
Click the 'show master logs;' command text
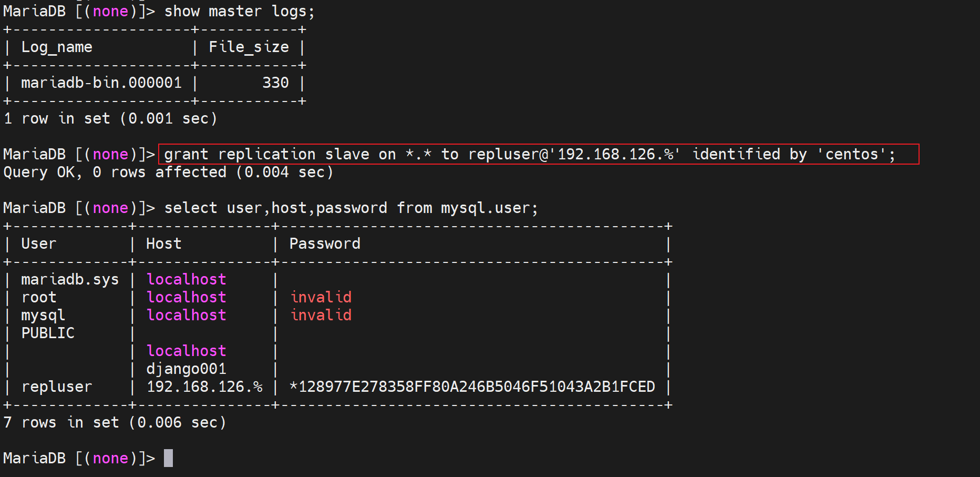click(239, 11)
